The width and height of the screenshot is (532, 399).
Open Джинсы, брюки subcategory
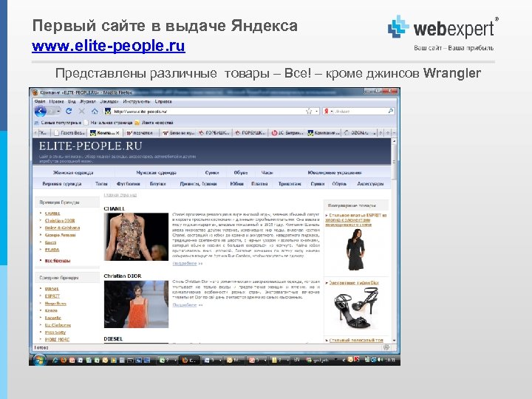click(199, 183)
